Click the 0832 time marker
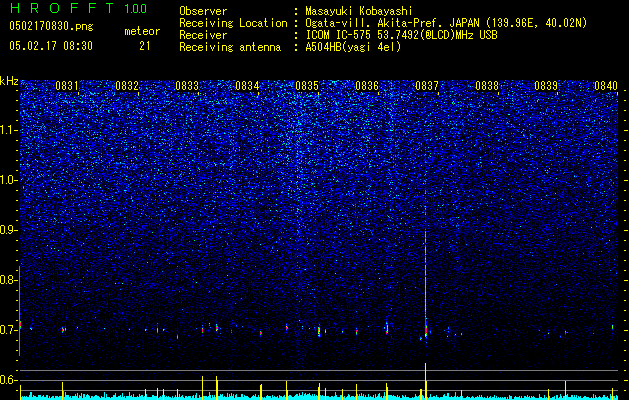Screen dimensions: 629x400 [127, 86]
